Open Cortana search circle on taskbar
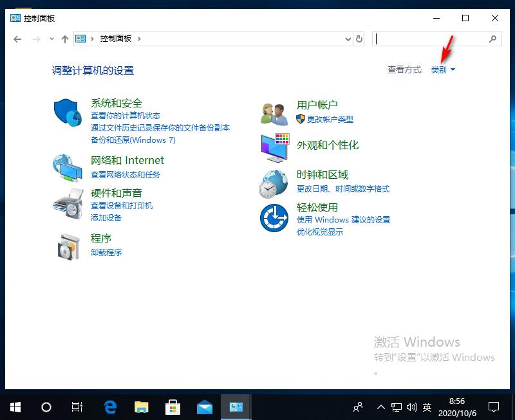Screen dimensions: 515x420 click(x=46, y=407)
